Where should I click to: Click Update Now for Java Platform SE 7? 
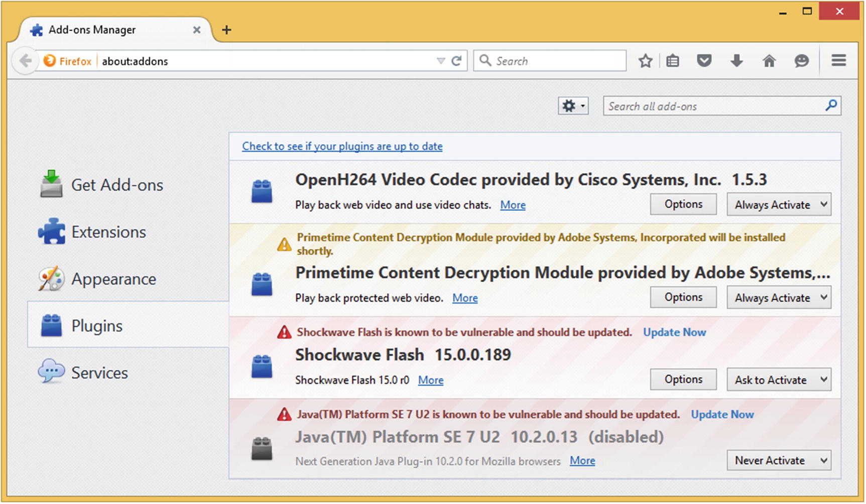(x=722, y=415)
